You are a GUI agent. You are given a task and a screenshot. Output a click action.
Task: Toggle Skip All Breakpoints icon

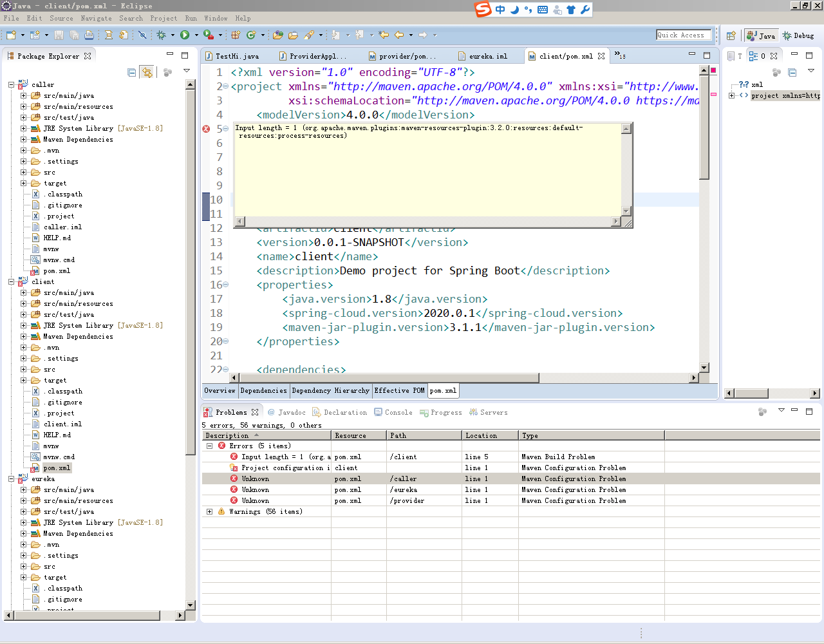tap(143, 35)
